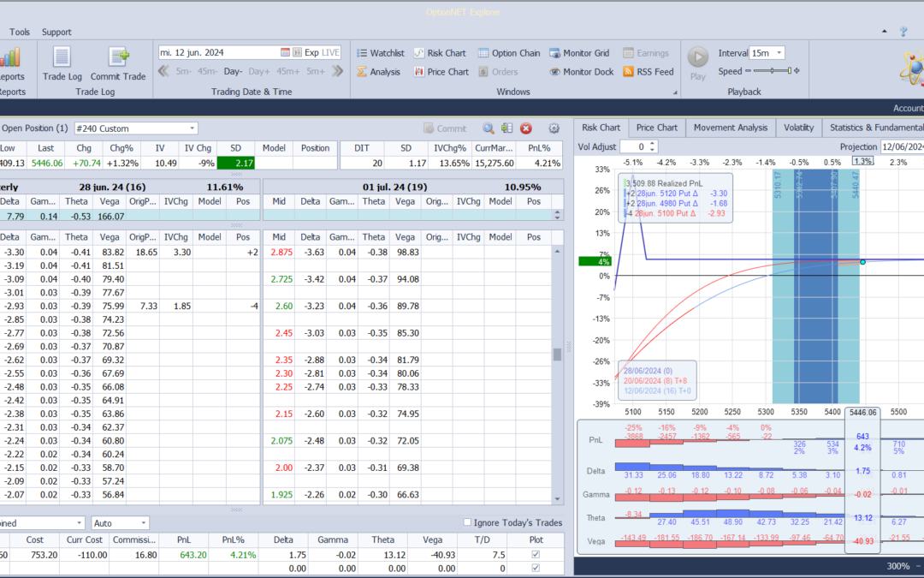Open the Risk Chart window from ribbon

tap(440, 53)
